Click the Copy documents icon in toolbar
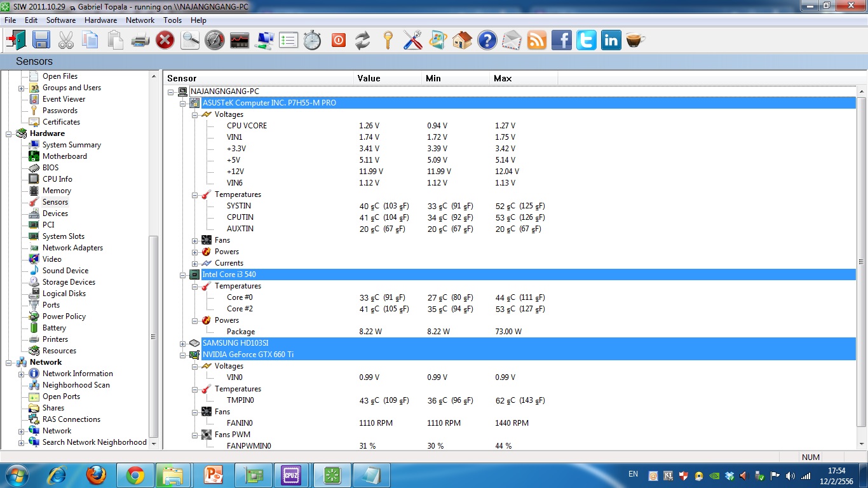Image resolution: width=868 pixels, height=488 pixels. tap(90, 41)
